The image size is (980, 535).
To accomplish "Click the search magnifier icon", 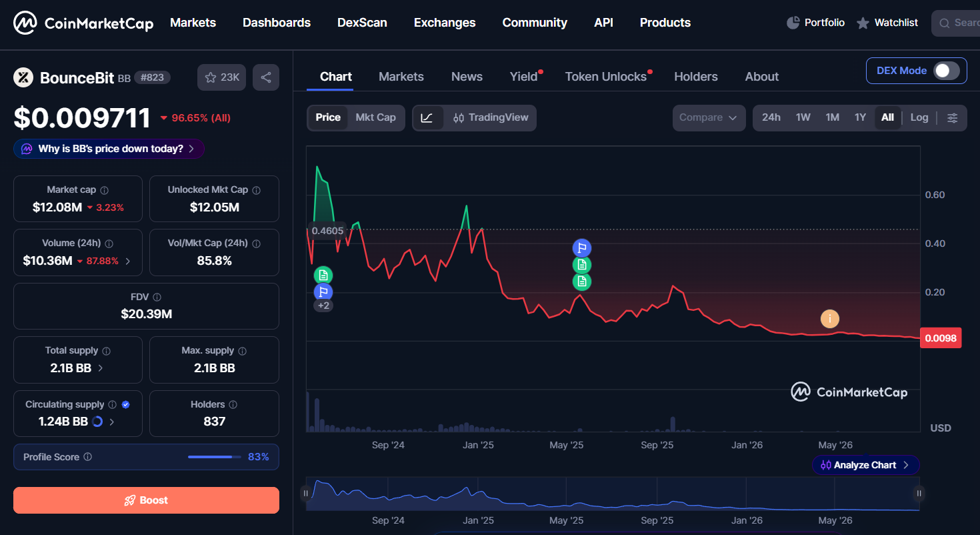I will 944,23.
